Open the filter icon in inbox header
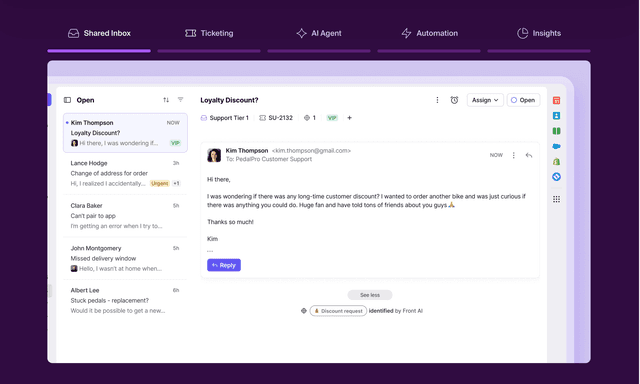This screenshot has height=384, width=640. click(x=180, y=100)
